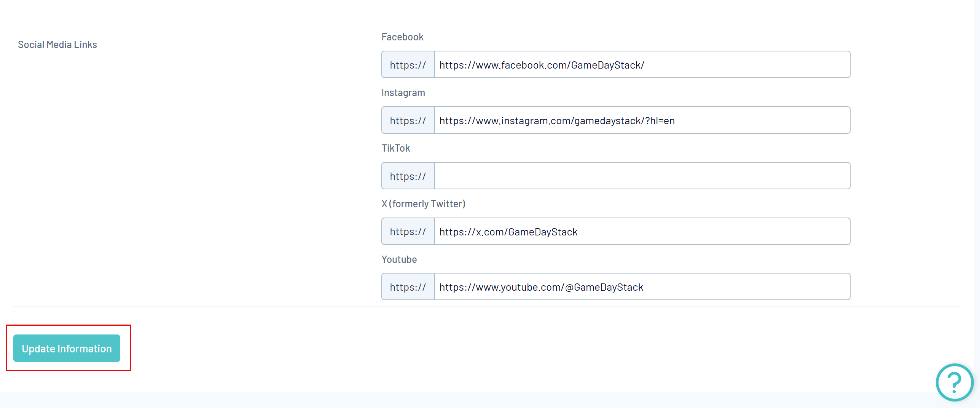
Task: Focus the Facebook URL input field
Action: point(642,65)
